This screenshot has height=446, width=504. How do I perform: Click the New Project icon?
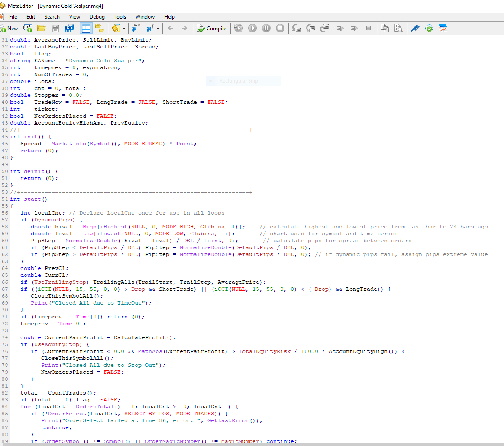28,29
